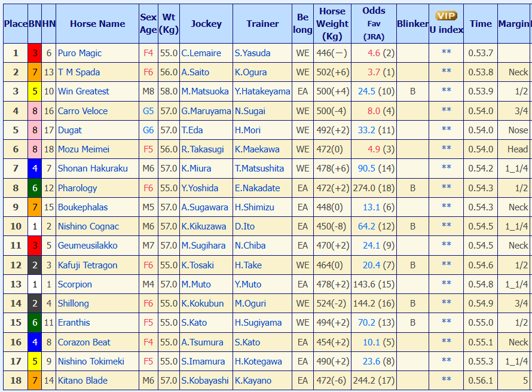
Task: Open Carro Veloce horse details
Action: [x=82, y=111]
